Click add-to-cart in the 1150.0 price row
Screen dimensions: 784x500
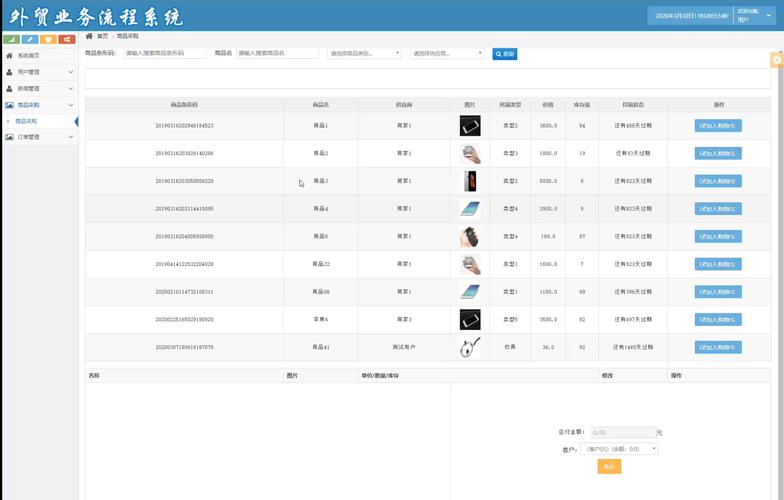(x=718, y=292)
